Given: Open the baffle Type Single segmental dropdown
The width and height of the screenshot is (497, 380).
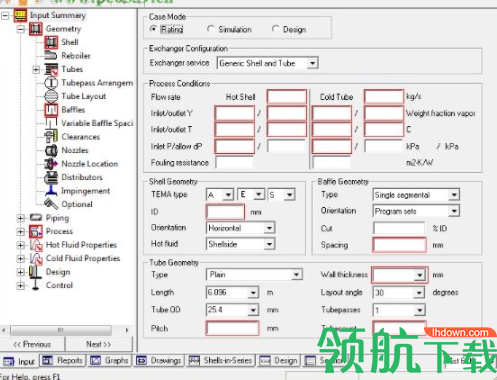Looking at the screenshot, I should coord(454,195).
